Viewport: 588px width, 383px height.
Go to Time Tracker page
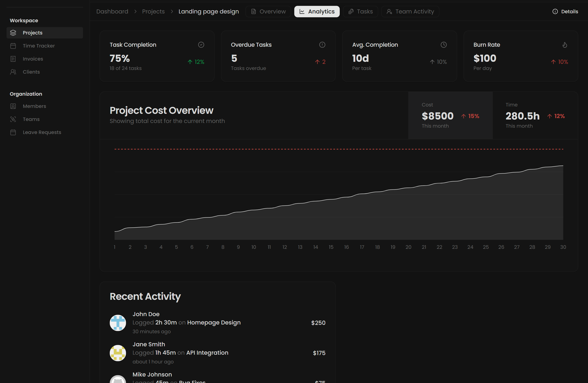(45, 46)
